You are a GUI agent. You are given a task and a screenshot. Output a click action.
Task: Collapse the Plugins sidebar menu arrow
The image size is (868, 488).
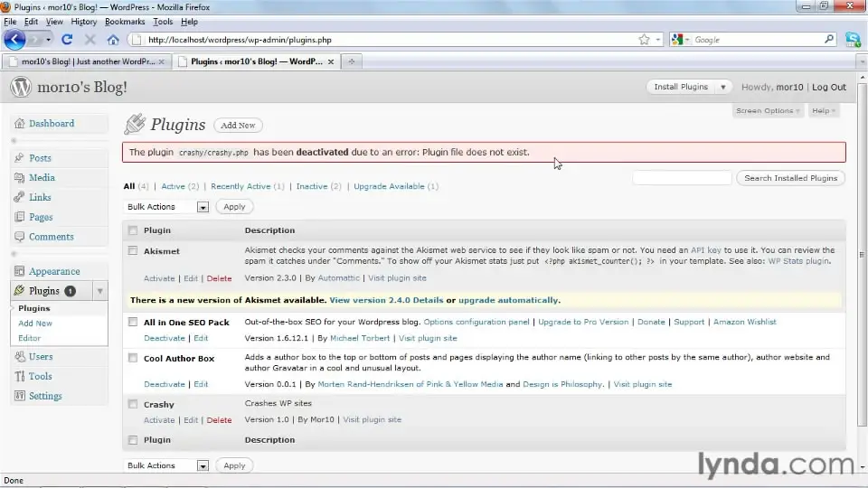(100, 291)
